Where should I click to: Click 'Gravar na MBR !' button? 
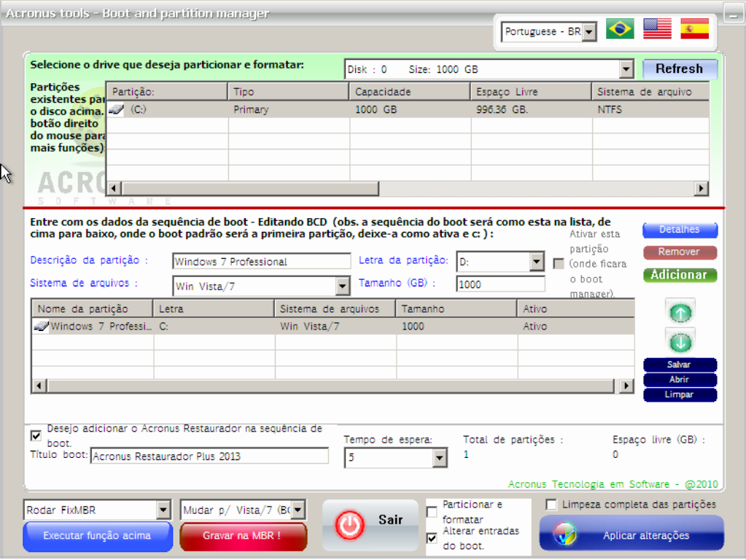tap(243, 536)
